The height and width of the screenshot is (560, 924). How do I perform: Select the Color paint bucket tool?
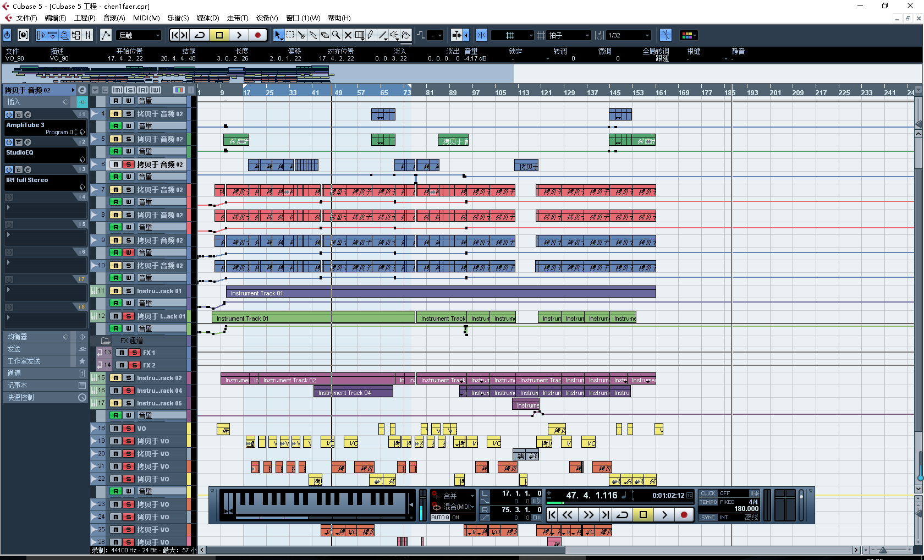tap(406, 35)
